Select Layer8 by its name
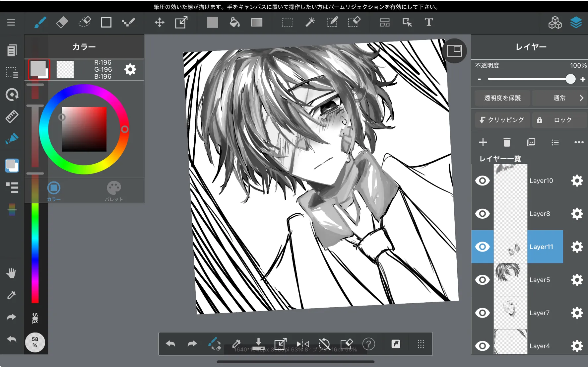 pyautogui.click(x=540, y=214)
